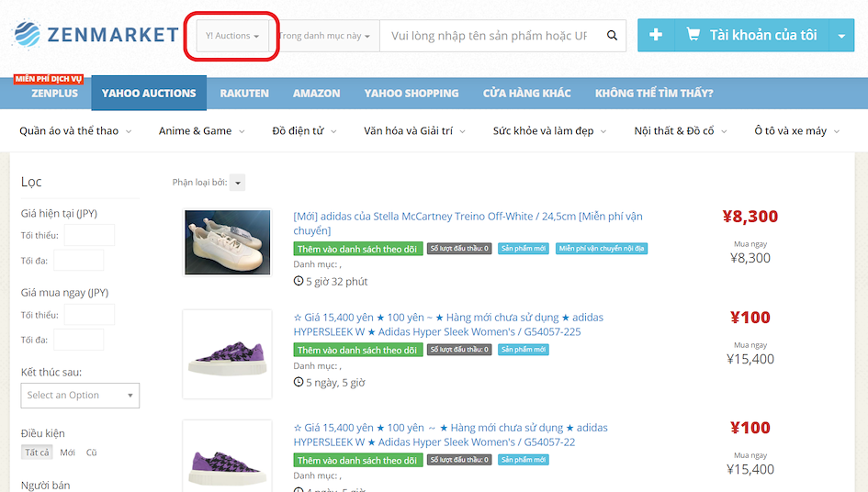Image resolution: width=868 pixels, height=492 pixels.
Task: Add the Stella McCartney item to watchlist
Action: [357, 249]
